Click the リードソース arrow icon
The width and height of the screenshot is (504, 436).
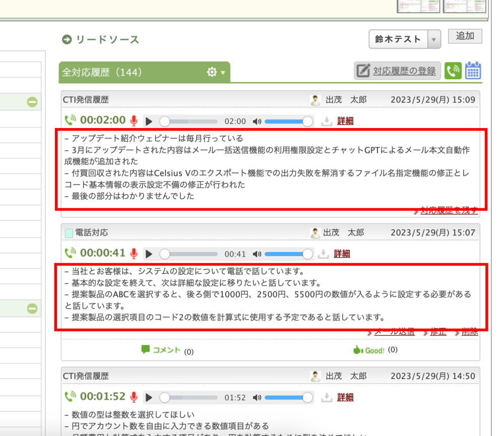[67, 39]
